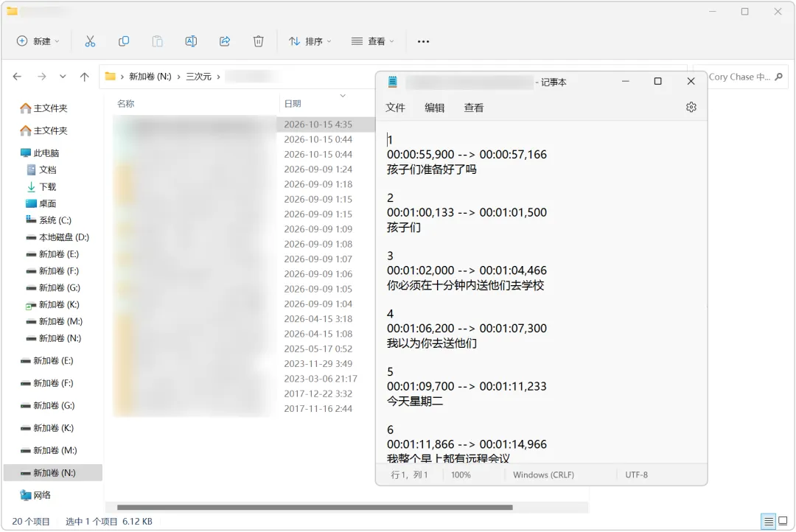Open the 查看 (View) dropdown in Explorer toolbar
This screenshot has width=796, height=532.
point(373,41)
